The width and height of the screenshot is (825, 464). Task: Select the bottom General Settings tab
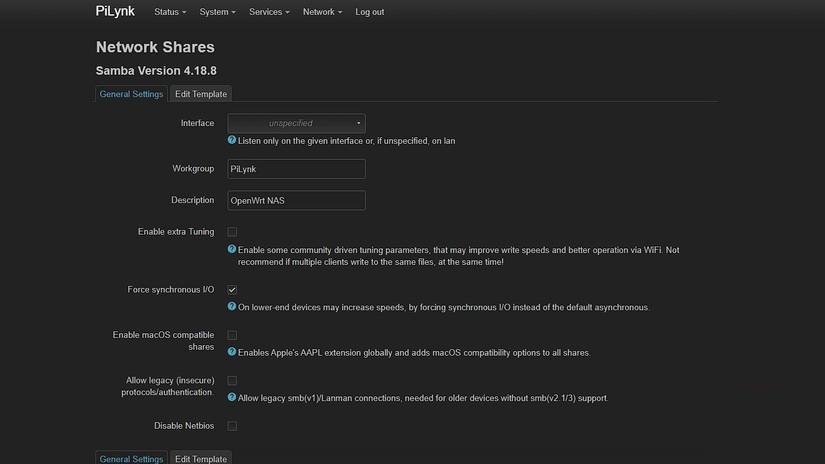132,458
